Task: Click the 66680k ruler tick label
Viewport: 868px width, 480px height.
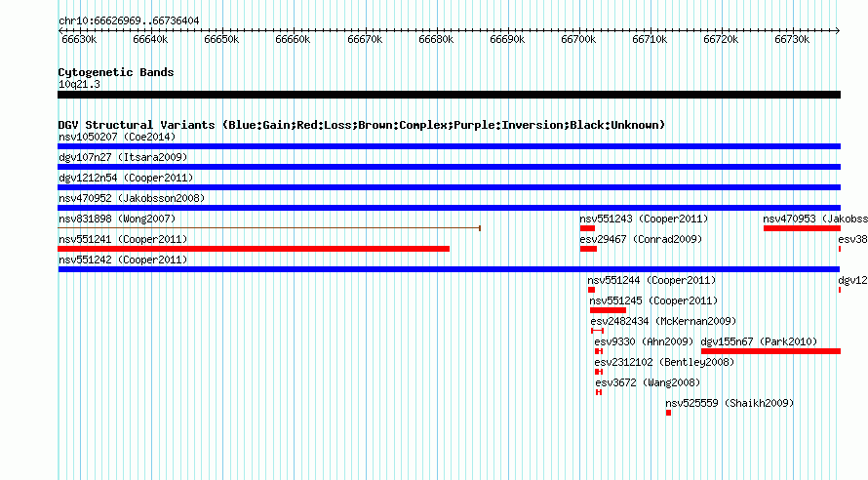Action: point(436,39)
